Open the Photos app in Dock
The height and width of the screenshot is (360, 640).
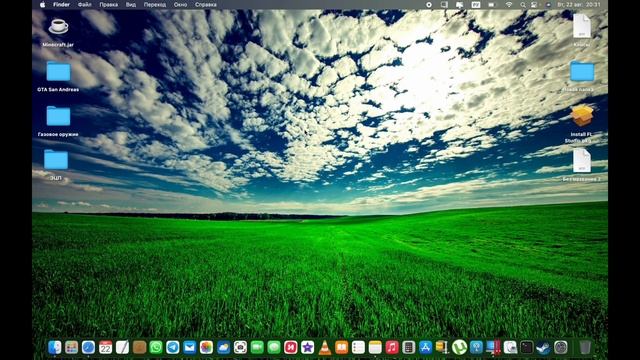coord(207,347)
